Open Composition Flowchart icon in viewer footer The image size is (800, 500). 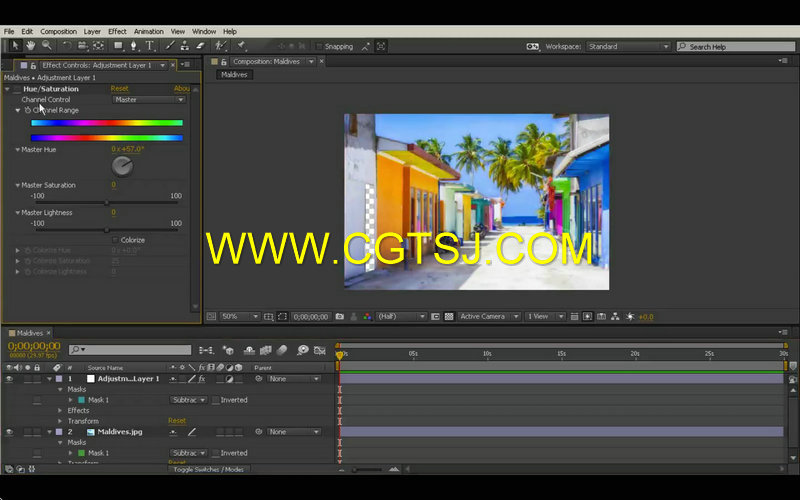[615, 317]
